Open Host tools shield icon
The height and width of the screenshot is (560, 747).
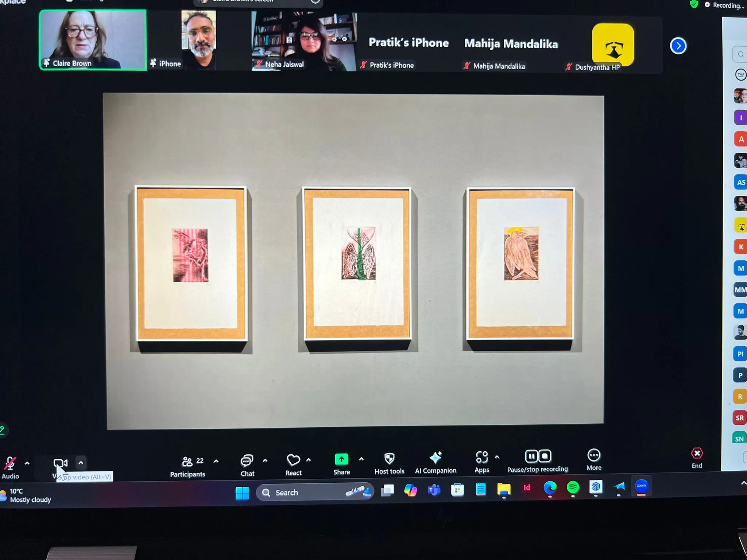tap(389, 459)
